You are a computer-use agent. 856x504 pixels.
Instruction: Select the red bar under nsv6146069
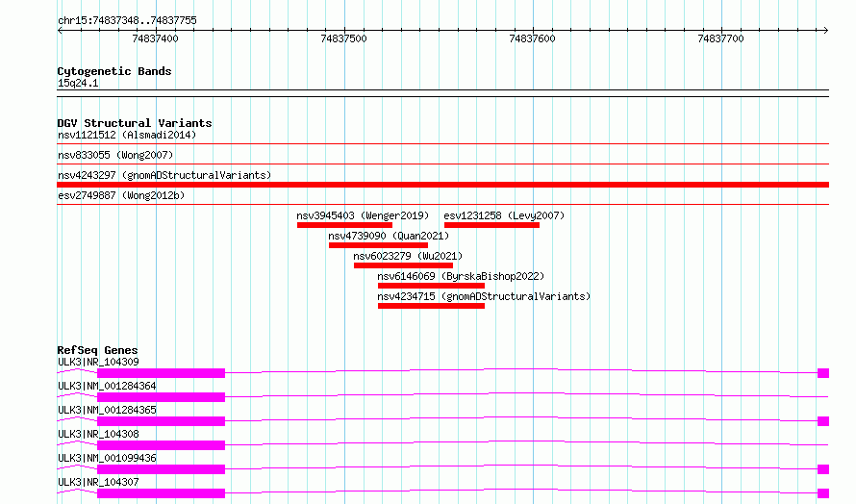coord(431,286)
